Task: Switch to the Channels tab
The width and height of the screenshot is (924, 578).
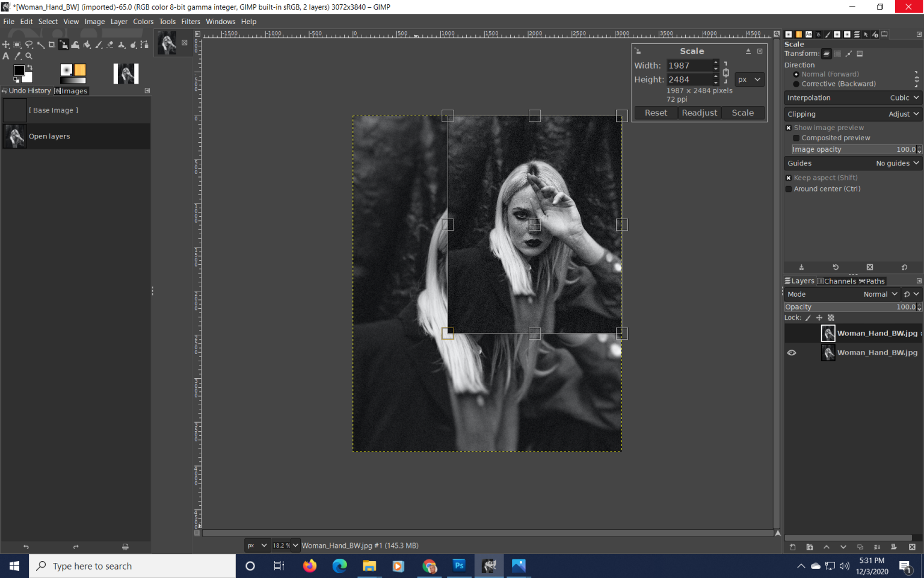Action: [837, 281]
